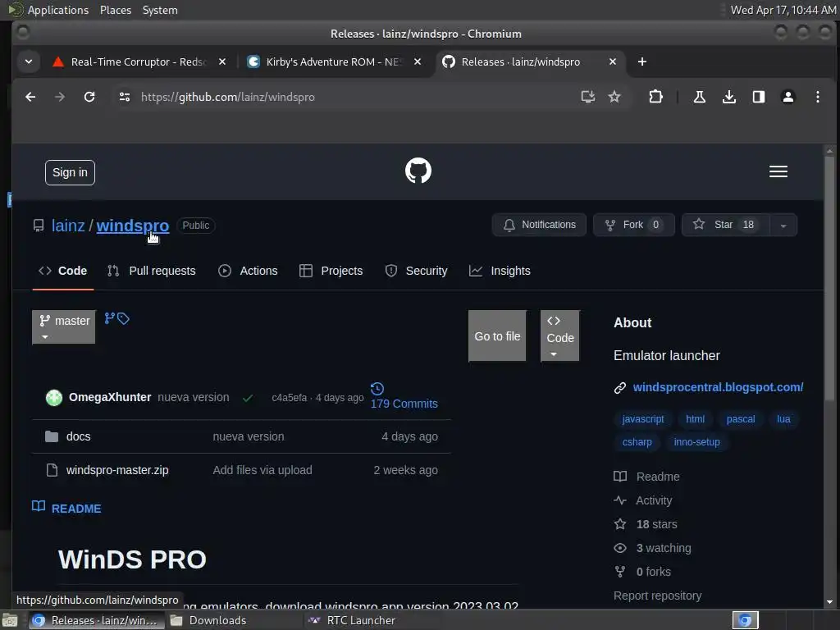Open the GitHub hamburger menu
The width and height of the screenshot is (840, 630).
coord(778,171)
